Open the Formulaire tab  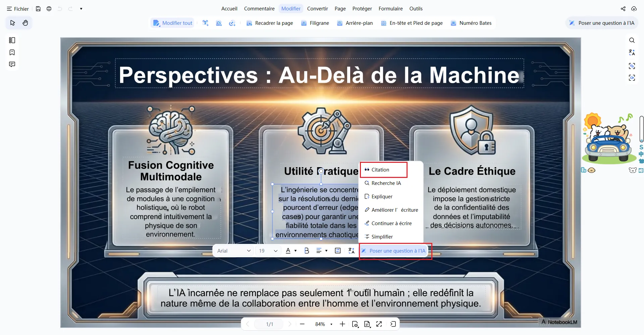[x=390, y=9]
